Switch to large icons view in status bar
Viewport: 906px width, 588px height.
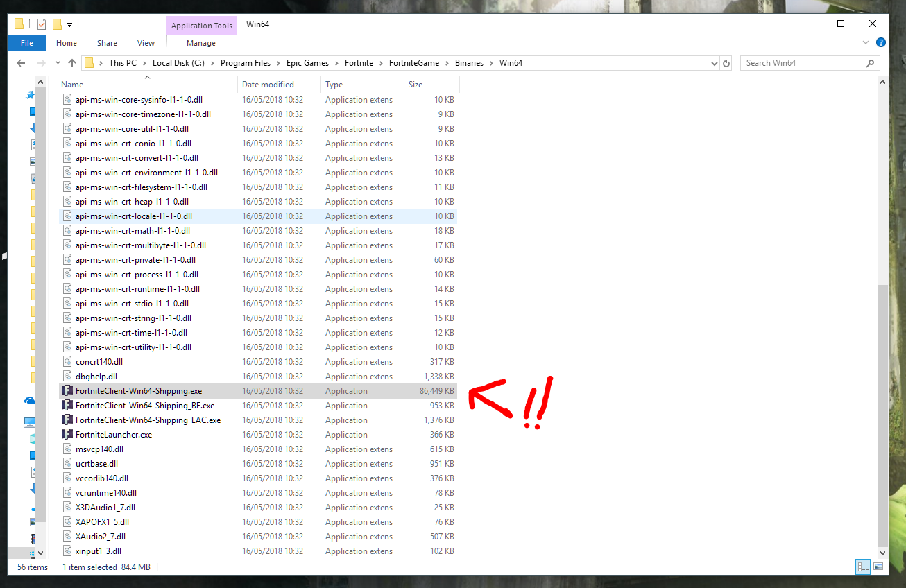[x=878, y=567]
